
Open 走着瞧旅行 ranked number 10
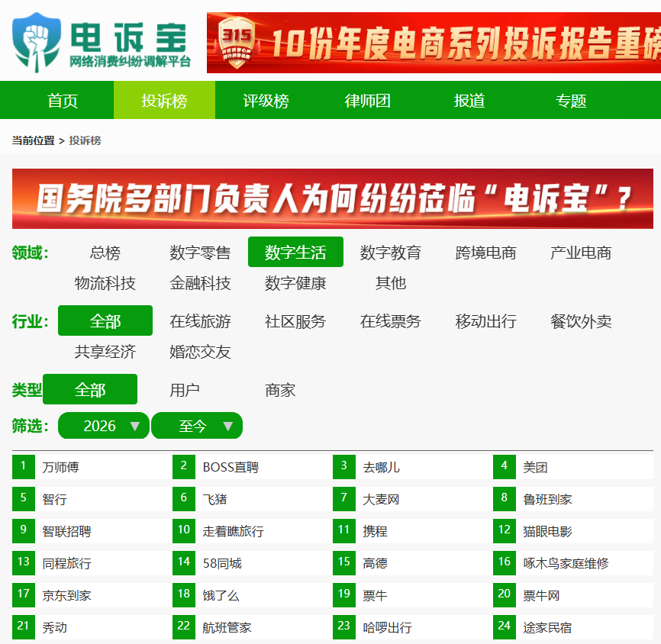coord(233,531)
